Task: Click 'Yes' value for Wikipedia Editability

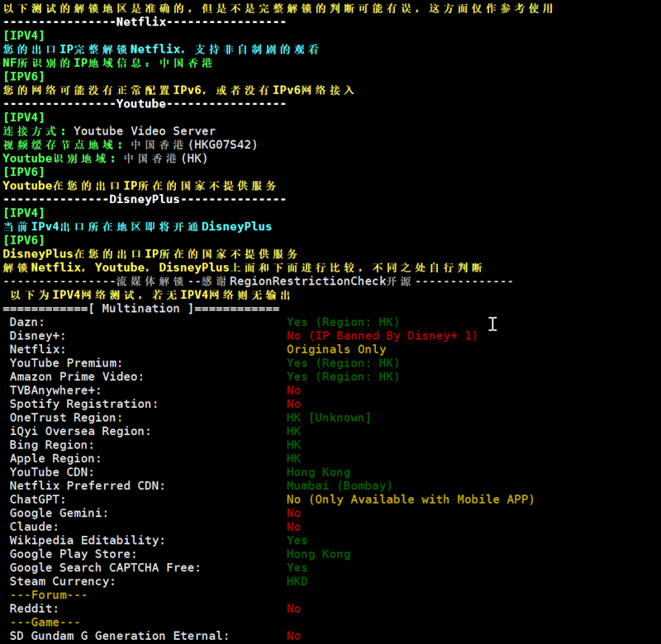Action: tap(297, 541)
